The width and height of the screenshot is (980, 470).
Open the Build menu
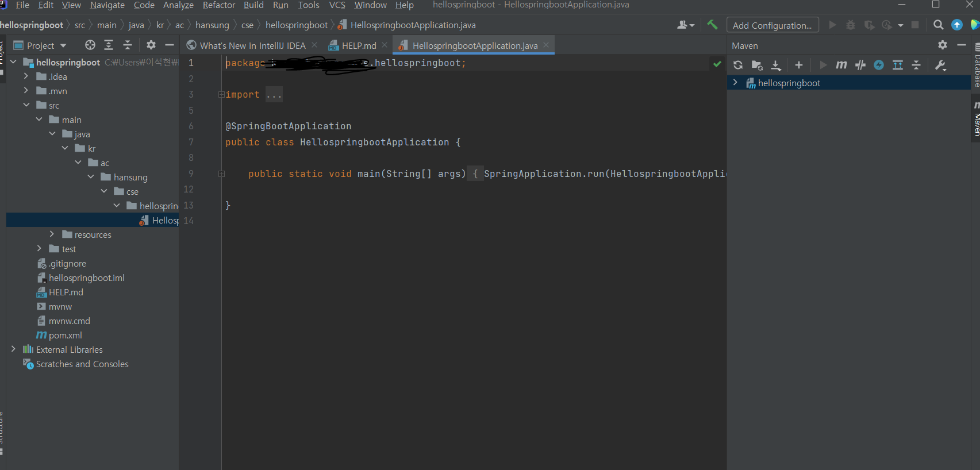(253, 5)
